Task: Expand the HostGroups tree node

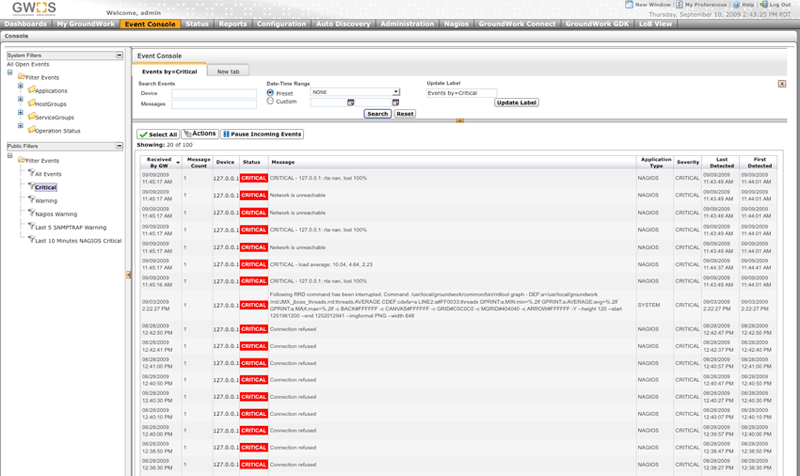Action: [20, 99]
